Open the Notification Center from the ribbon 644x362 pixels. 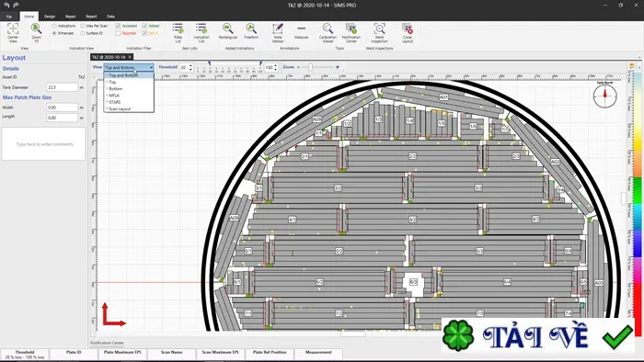351,33
